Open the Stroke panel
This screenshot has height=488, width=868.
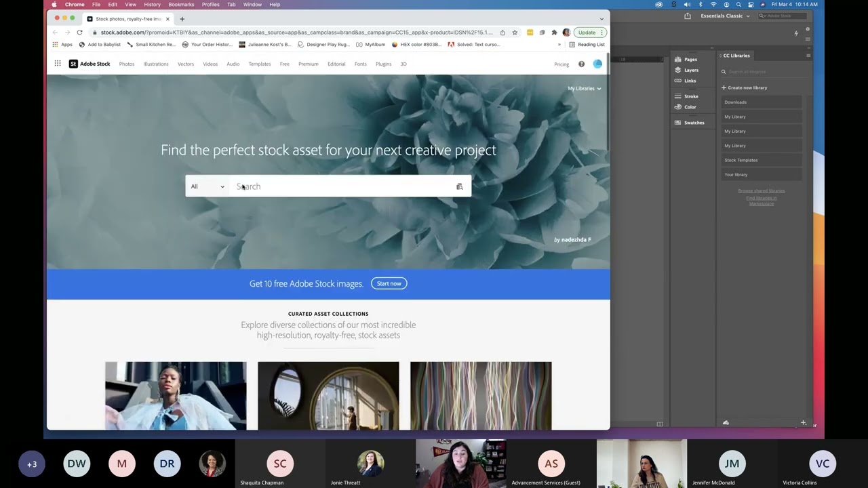coord(690,96)
